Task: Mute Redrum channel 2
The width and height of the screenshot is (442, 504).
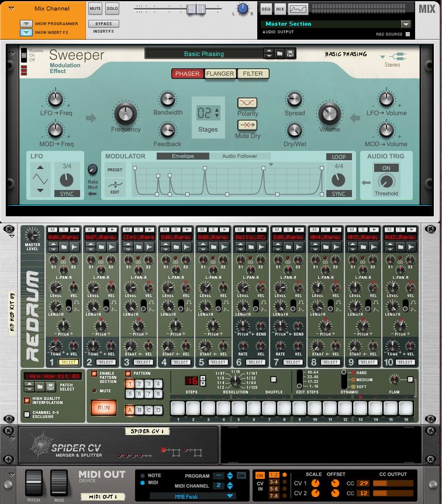Action: tap(89, 230)
